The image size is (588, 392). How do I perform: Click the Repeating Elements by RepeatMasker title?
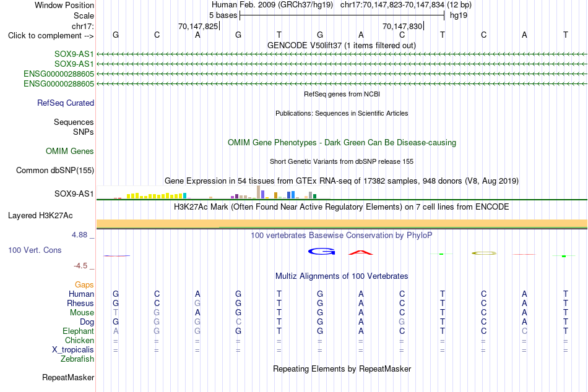point(342,369)
